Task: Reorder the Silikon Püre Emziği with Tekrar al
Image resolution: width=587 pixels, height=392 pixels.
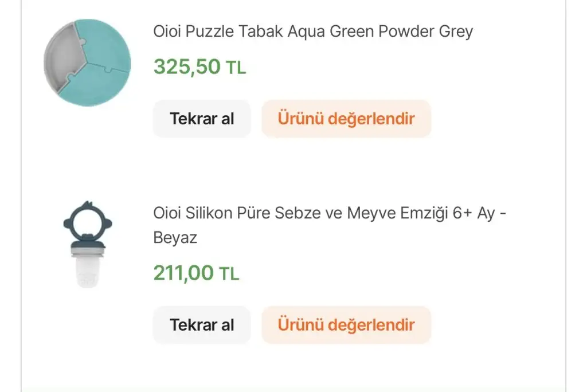Action: point(202,325)
